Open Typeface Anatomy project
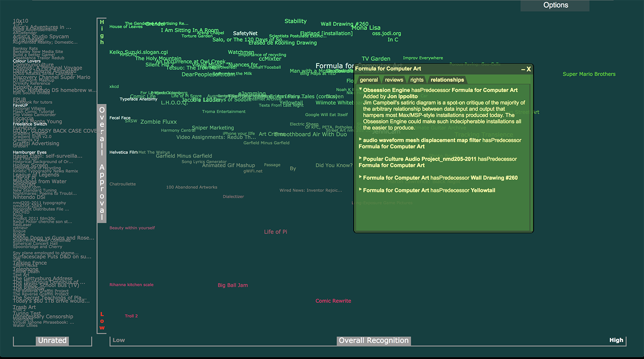 pos(139,99)
